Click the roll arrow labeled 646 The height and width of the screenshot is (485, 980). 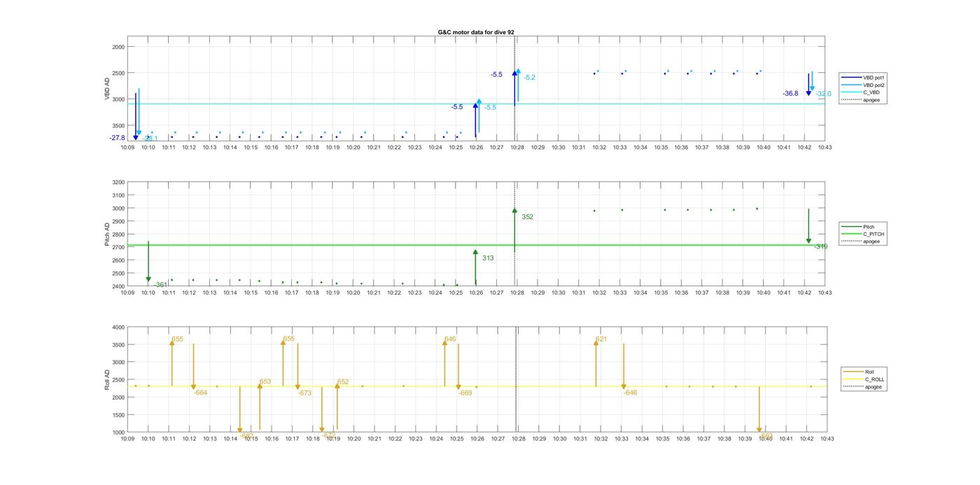[x=444, y=363]
